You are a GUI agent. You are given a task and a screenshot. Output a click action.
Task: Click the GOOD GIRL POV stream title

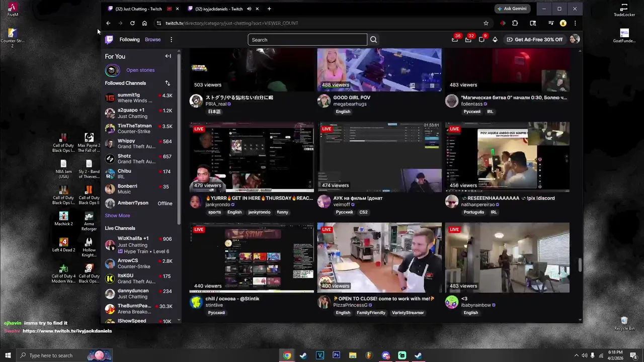coord(352,98)
